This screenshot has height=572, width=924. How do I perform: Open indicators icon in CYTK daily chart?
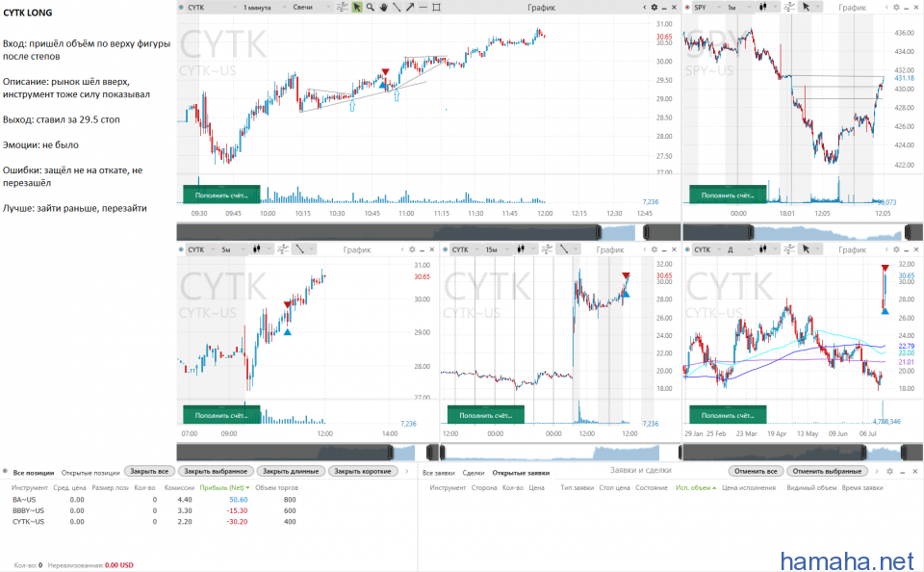point(789,249)
